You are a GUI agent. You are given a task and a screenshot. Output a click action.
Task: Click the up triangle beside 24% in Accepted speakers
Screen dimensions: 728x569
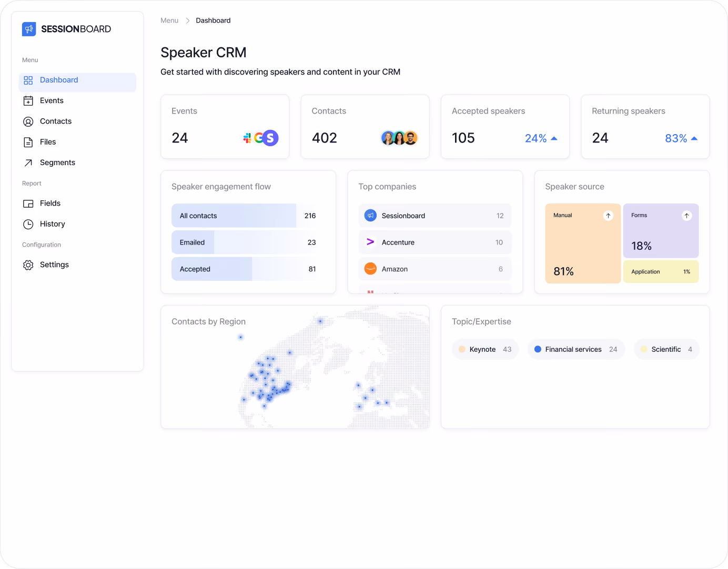click(x=554, y=138)
